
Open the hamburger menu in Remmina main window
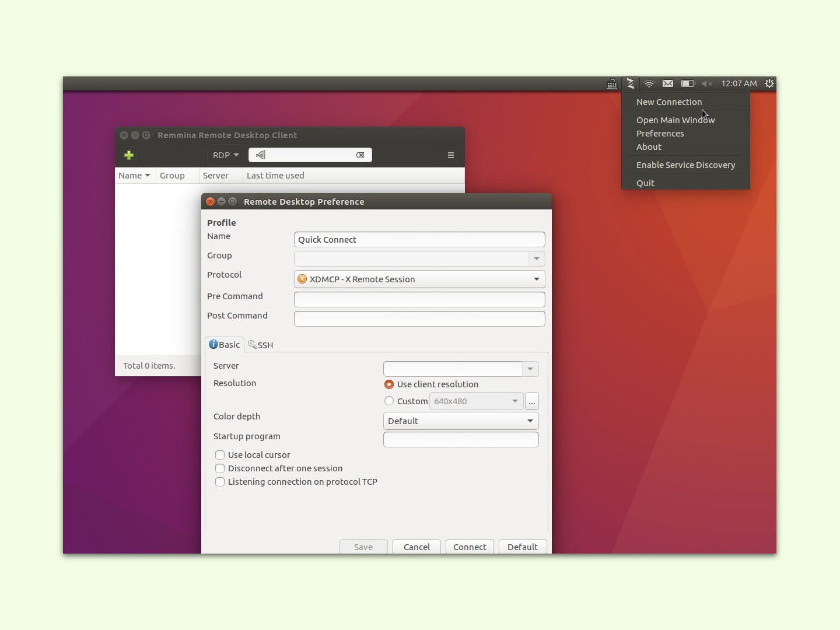tap(450, 155)
